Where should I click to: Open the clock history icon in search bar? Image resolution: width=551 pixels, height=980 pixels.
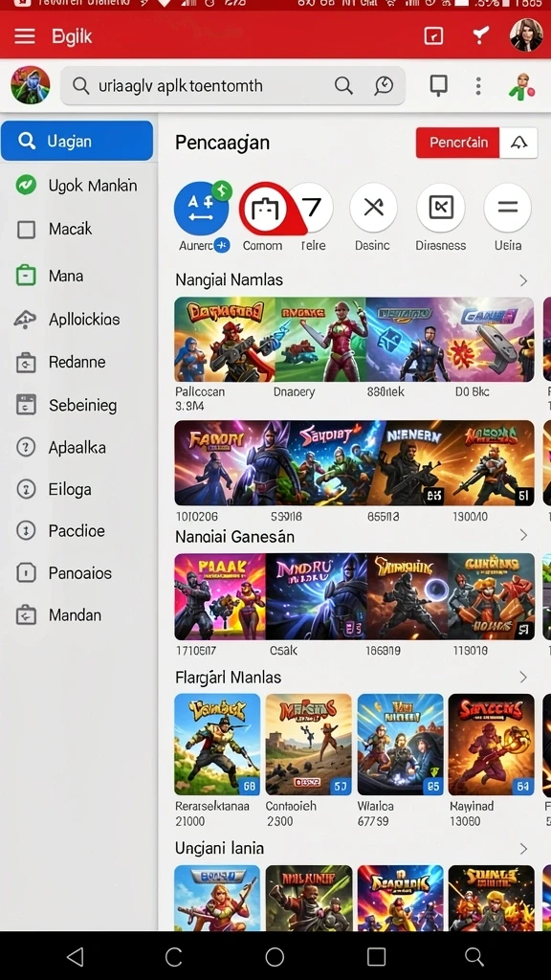point(384,85)
